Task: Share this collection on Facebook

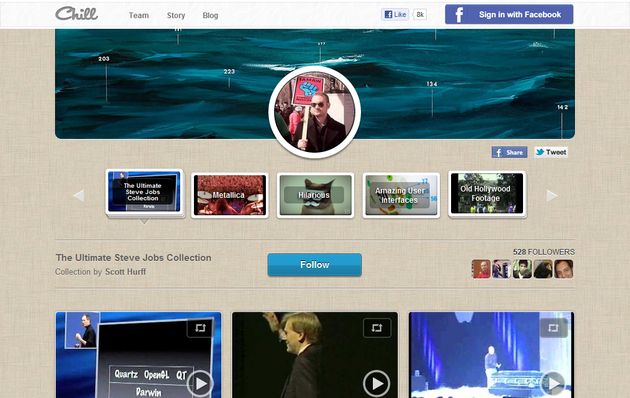Action: [509, 152]
